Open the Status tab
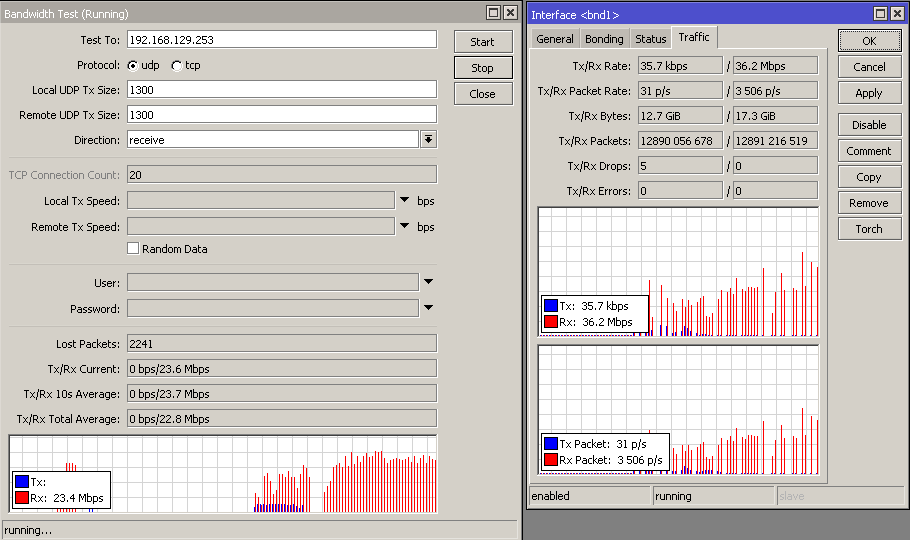Image resolution: width=910 pixels, height=540 pixels. pos(651,39)
